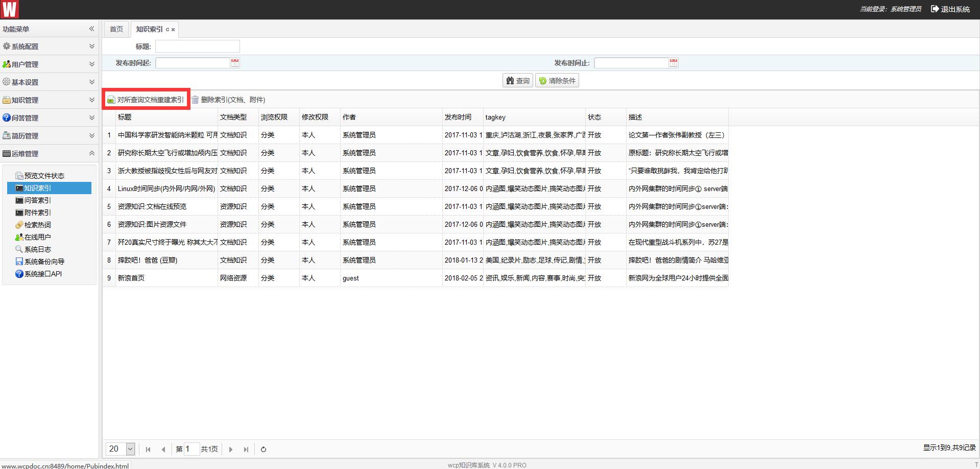Sort by 状态 column header
The height and width of the screenshot is (469, 980).
pyautogui.click(x=606, y=117)
